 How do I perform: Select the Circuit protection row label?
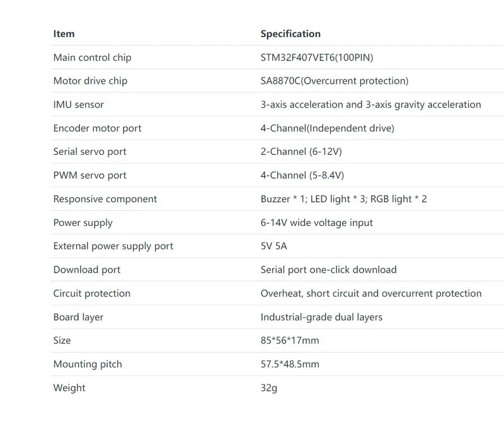tap(91, 293)
